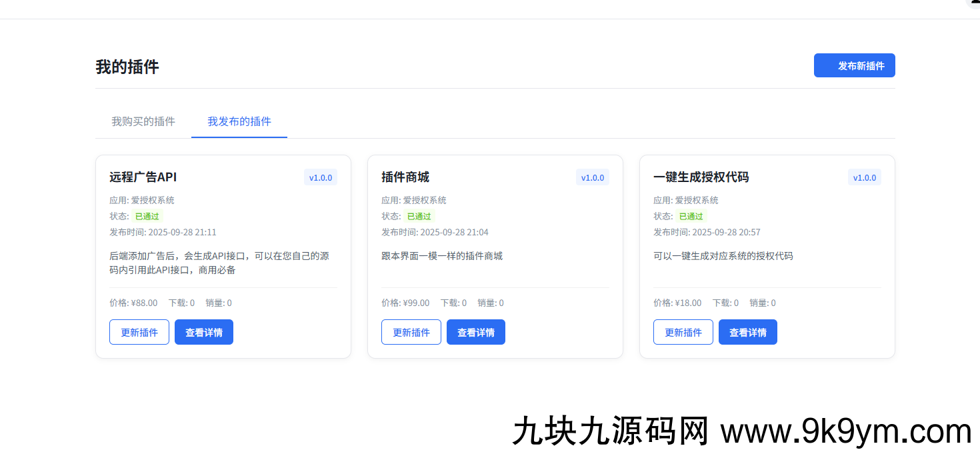Image resolution: width=980 pixels, height=456 pixels.
Task: Click 更新插件 on 插件商城 card
Action: pyautogui.click(x=411, y=332)
